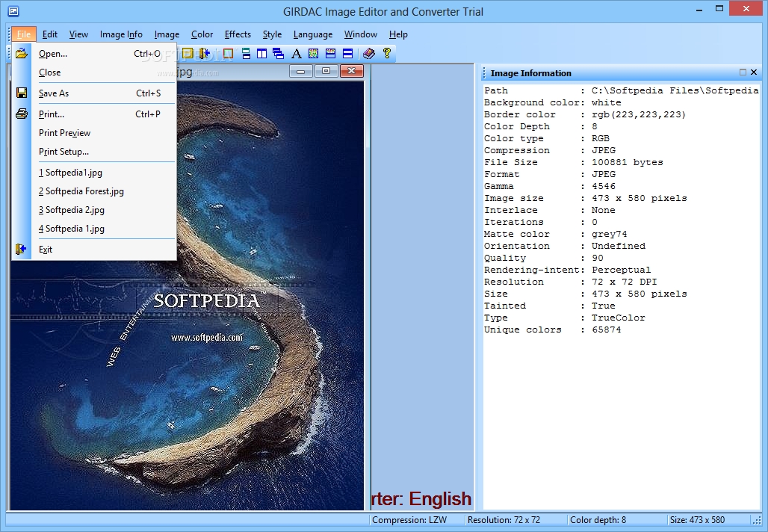Open the View menu
This screenshot has width=768, height=532.
click(x=78, y=34)
